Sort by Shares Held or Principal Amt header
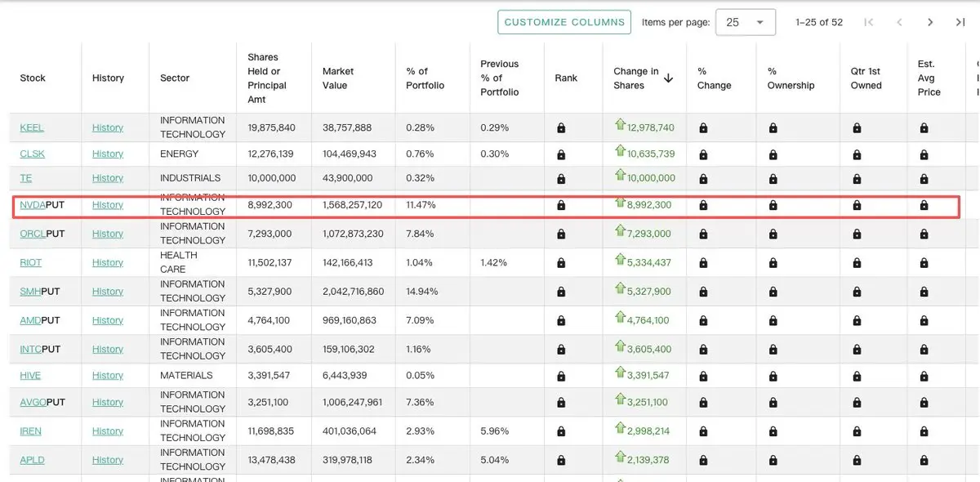The image size is (980, 482). click(267, 78)
